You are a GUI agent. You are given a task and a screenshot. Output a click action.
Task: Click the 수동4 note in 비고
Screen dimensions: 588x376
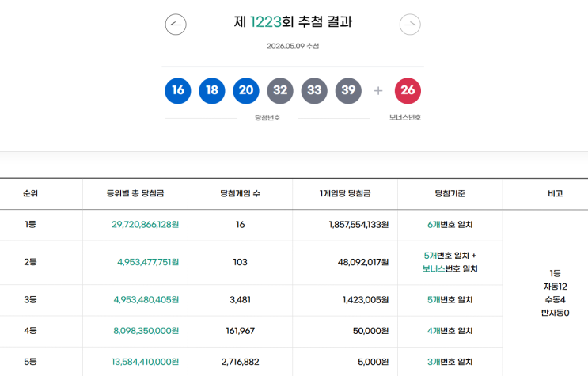click(555, 299)
